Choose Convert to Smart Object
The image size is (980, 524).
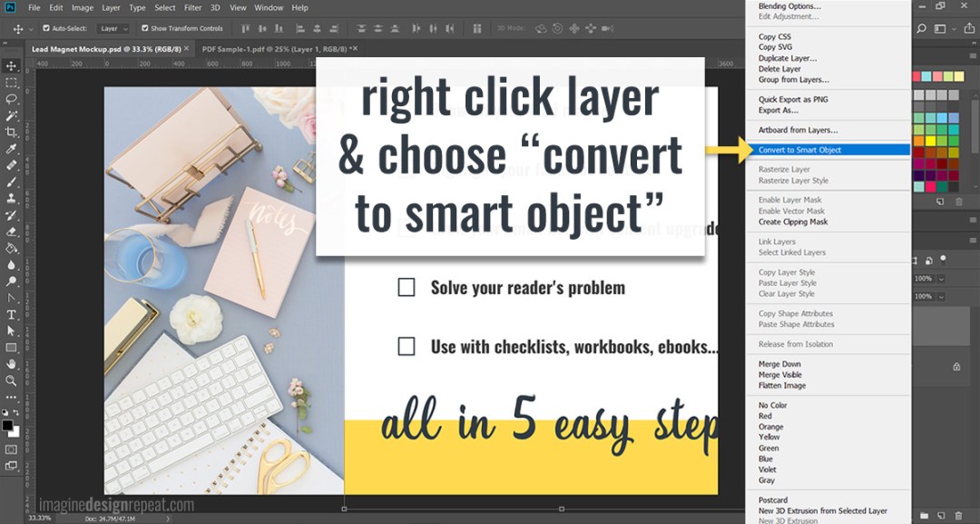tap(828, 150)
